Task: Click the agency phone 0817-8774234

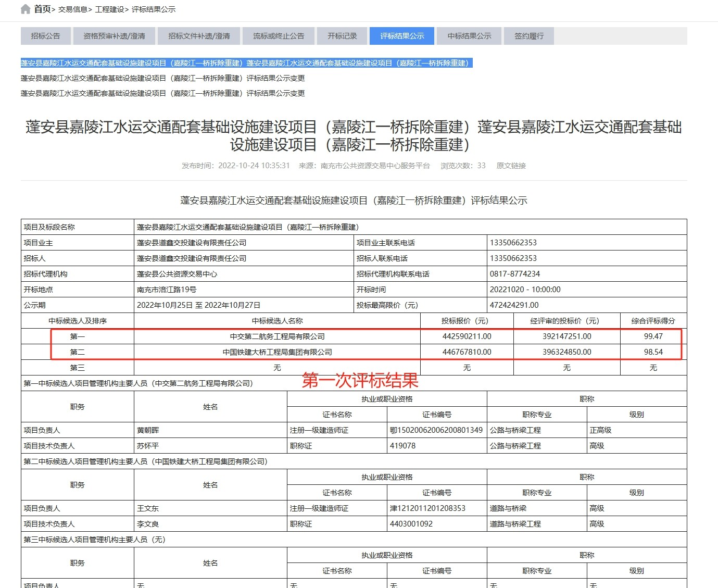Action: (587, 274)
